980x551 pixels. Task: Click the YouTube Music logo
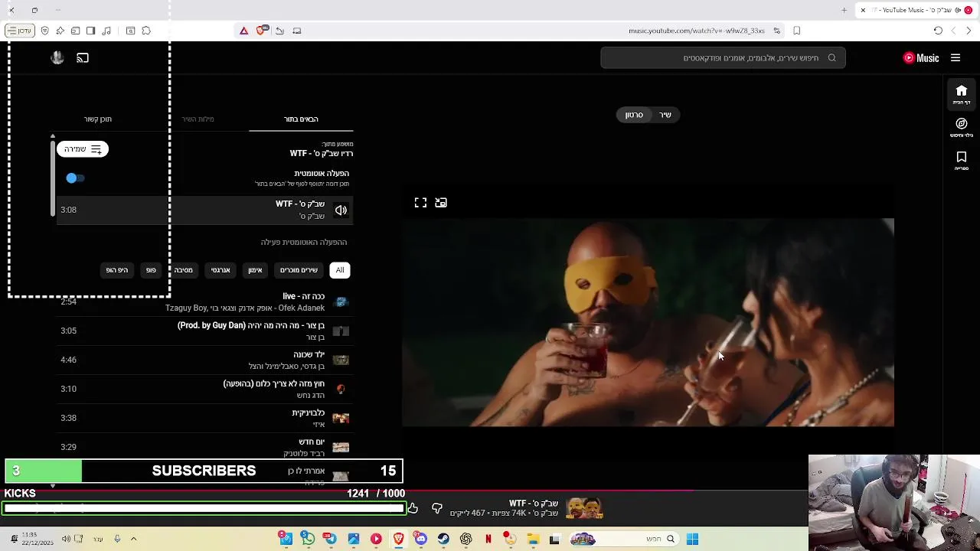921,57
